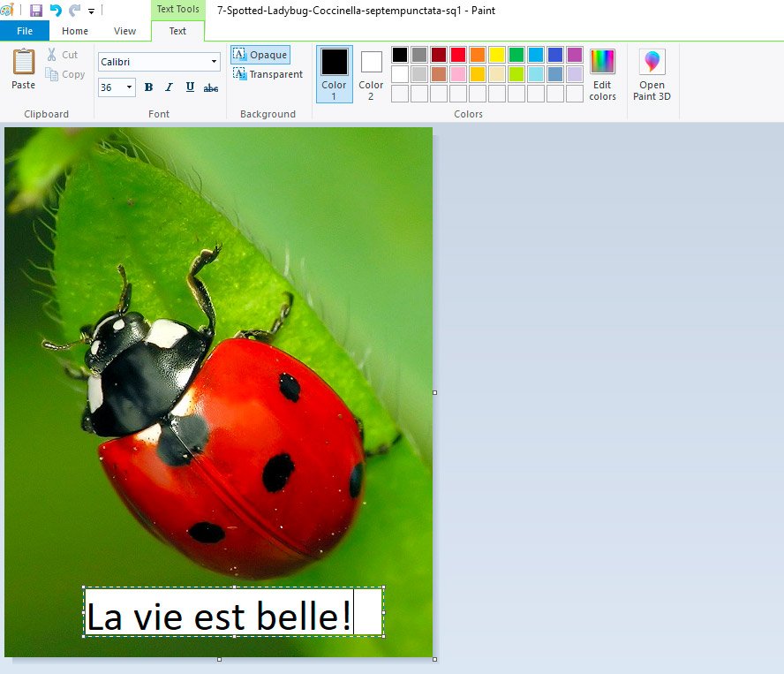Click inside the text box "La vie est belle!"

click(233, 611)
